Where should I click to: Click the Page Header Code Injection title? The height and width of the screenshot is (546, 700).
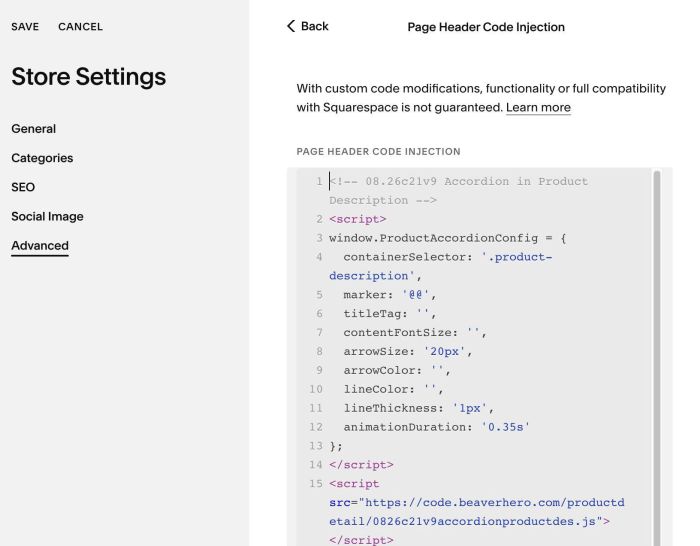click(x=486, y=27)
